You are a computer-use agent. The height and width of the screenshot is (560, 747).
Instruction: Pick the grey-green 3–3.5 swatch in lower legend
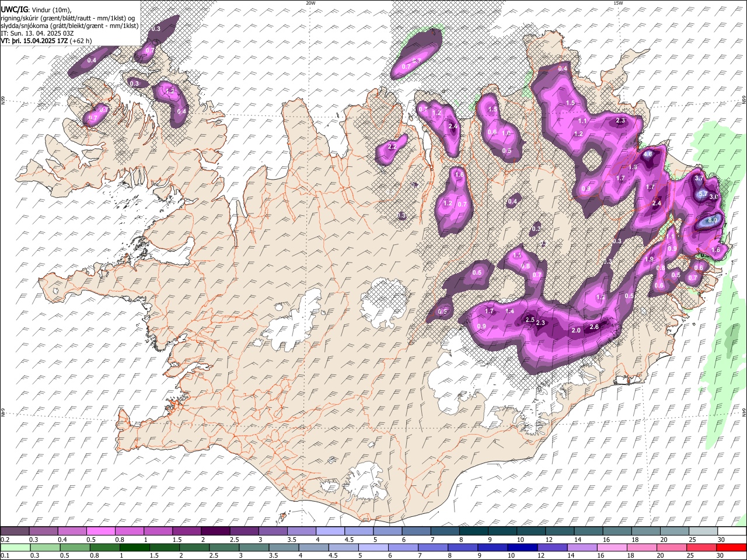(x=254, y=548)
